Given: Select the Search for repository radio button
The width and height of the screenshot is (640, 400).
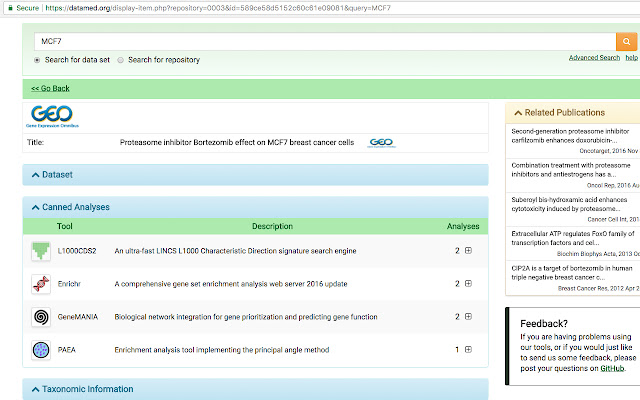Looking at the screenshot, I should click(x=120, y=60).
